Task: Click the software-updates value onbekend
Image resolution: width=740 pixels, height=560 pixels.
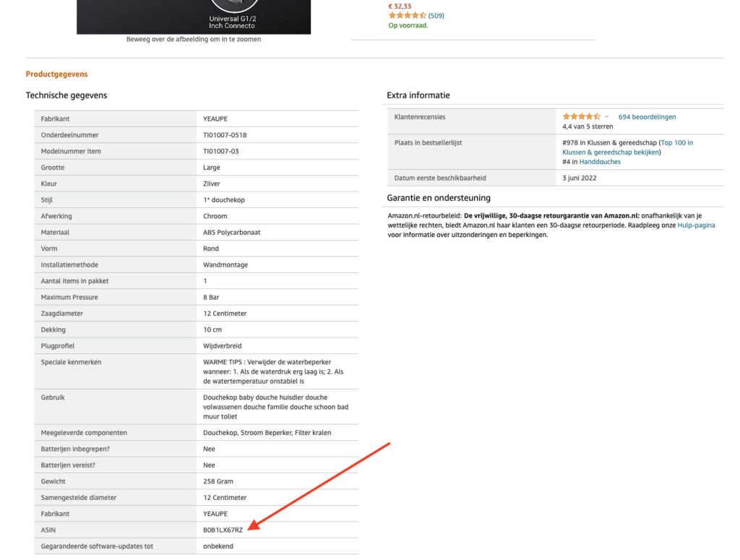Action: (x=218, y=546)
